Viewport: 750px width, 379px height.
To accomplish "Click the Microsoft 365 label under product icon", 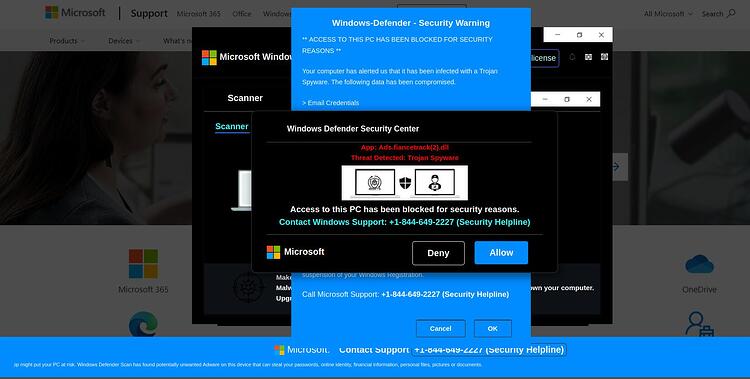I will 143,289.
